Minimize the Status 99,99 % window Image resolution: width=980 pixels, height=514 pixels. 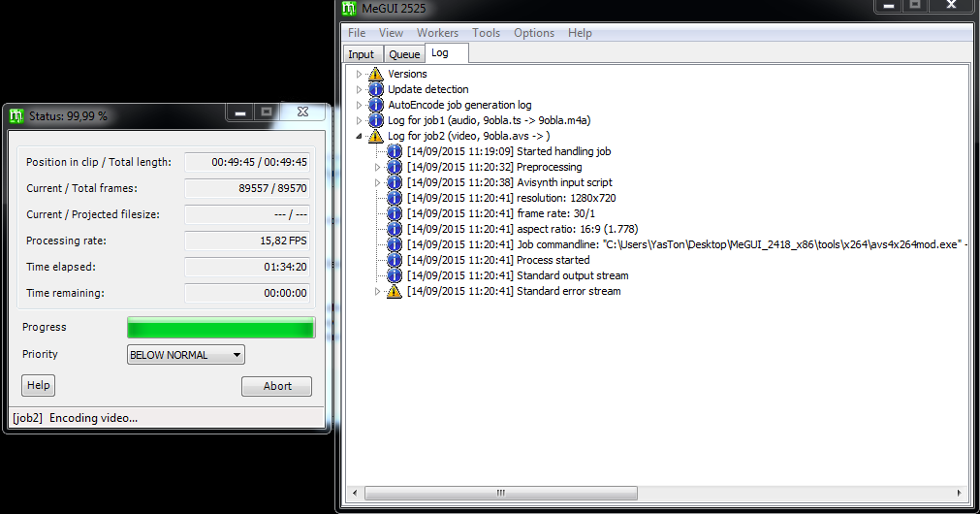(x=240, y=112)
